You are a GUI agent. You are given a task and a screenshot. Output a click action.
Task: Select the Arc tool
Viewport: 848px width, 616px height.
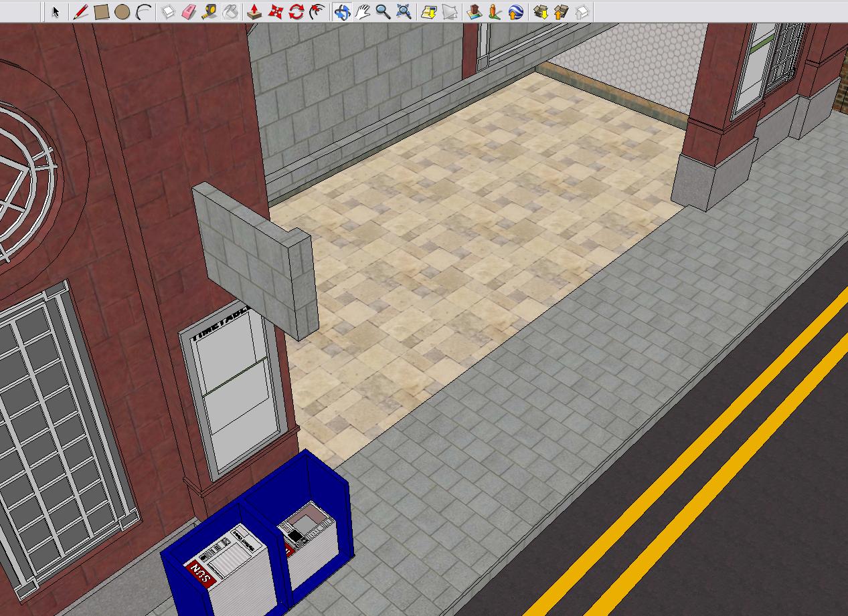(x=143, y=12)
